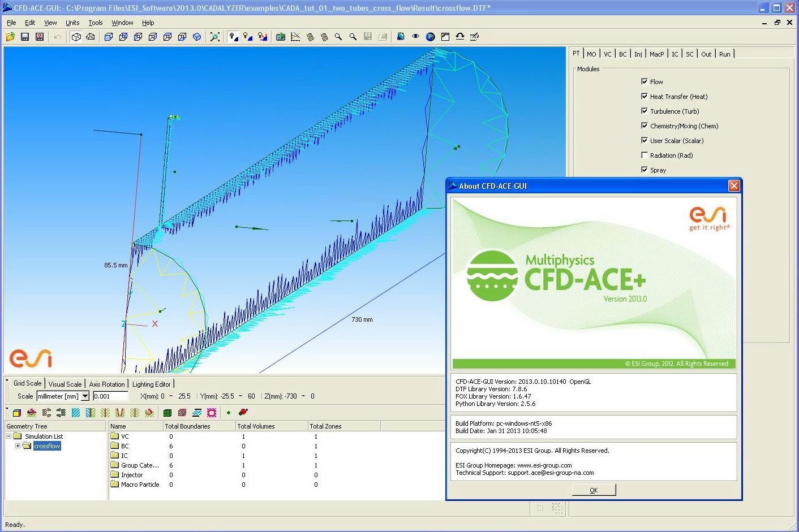Screen dimensions: 799x532
Task: Collapse the Simulation List tree node
Action: coord(8,436)
